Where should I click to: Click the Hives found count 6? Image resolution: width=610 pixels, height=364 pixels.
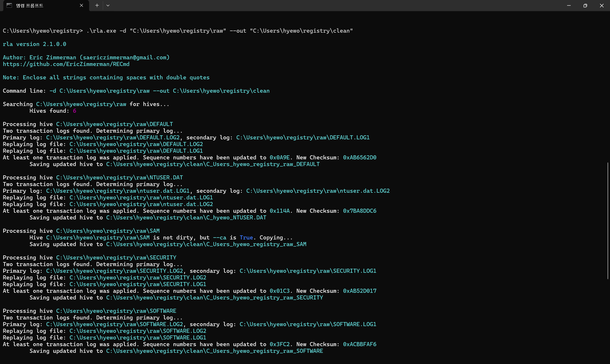click(x=75, y=111)
